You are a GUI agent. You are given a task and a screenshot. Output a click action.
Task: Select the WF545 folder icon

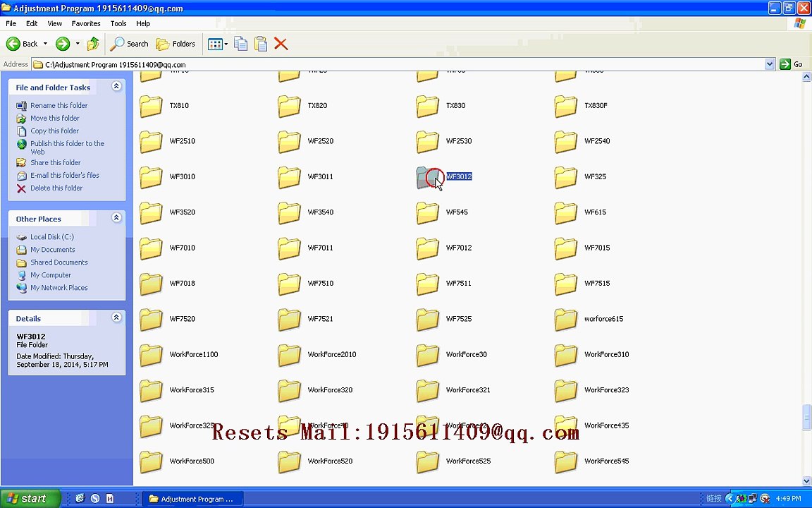[428, 212]
